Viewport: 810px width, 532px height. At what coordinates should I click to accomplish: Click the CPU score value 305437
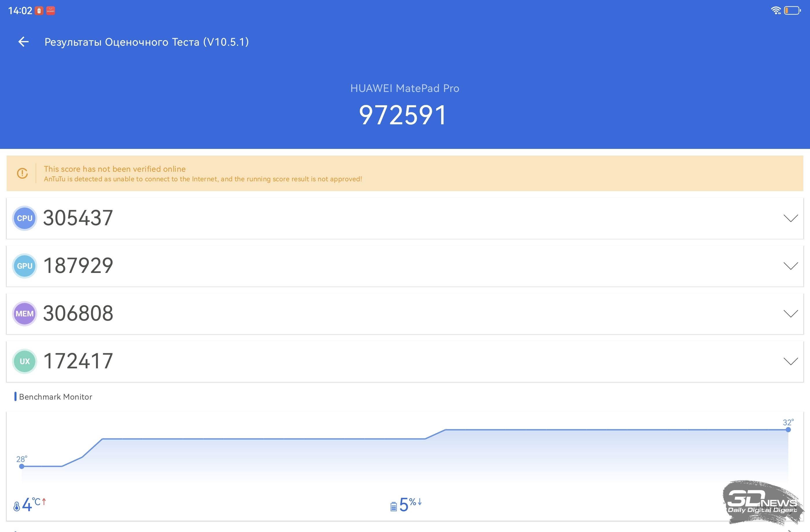coord(78,218)
